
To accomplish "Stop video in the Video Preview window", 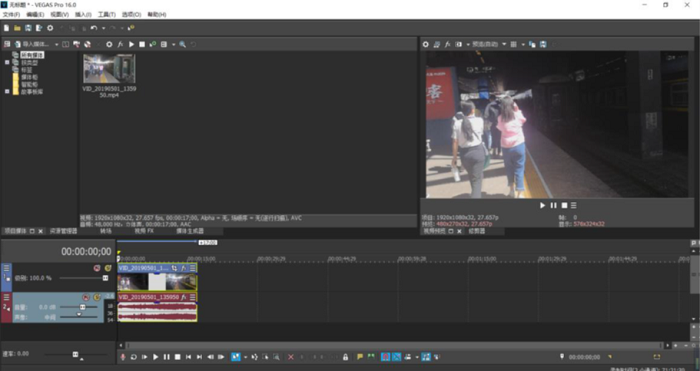I will pyautogui.click(x=564, y=205).
